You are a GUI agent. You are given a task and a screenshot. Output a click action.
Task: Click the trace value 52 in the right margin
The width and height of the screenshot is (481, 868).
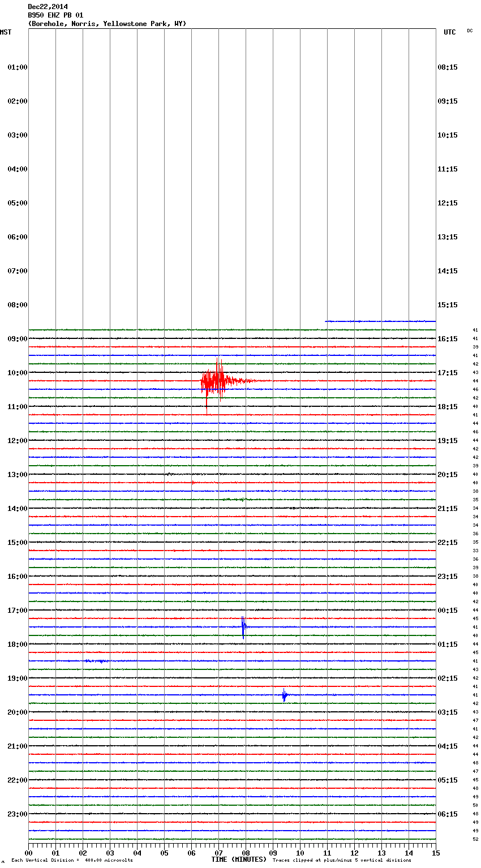click(475, 839)
